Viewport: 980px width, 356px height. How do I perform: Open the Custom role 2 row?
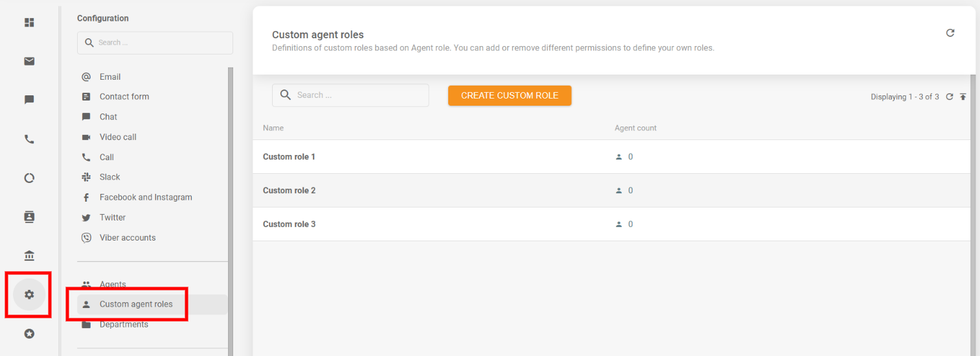290,191
